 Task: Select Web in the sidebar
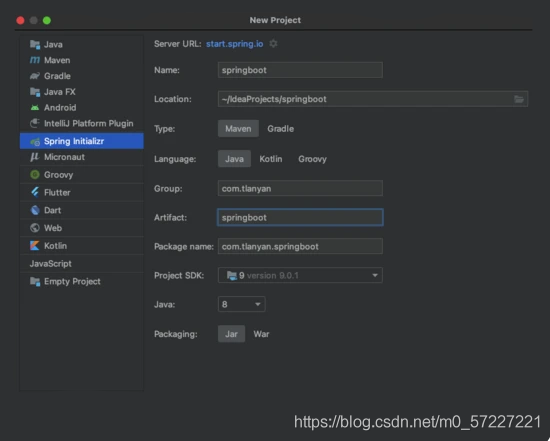(x=82, y=228)
